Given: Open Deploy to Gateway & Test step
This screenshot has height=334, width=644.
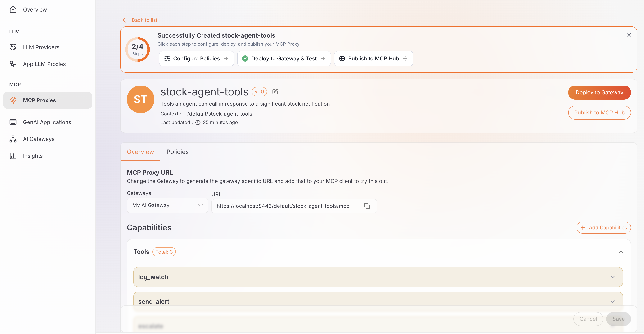Looking at the screenshot, I should tap(284, 58).
